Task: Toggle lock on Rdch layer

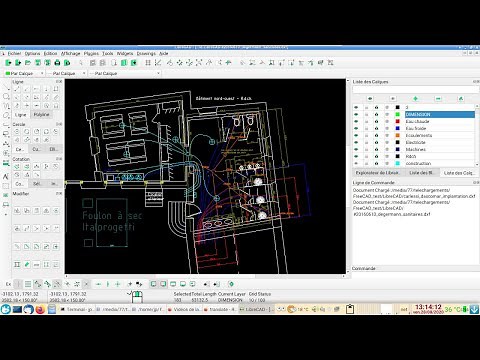Action: tap(366, 156)
